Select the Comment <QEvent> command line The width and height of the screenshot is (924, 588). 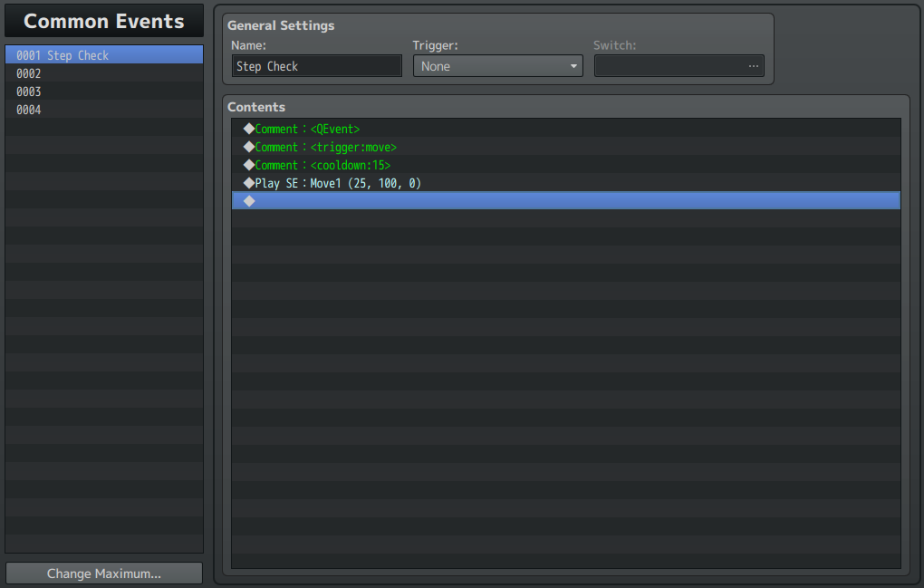[x=565, y=129]
